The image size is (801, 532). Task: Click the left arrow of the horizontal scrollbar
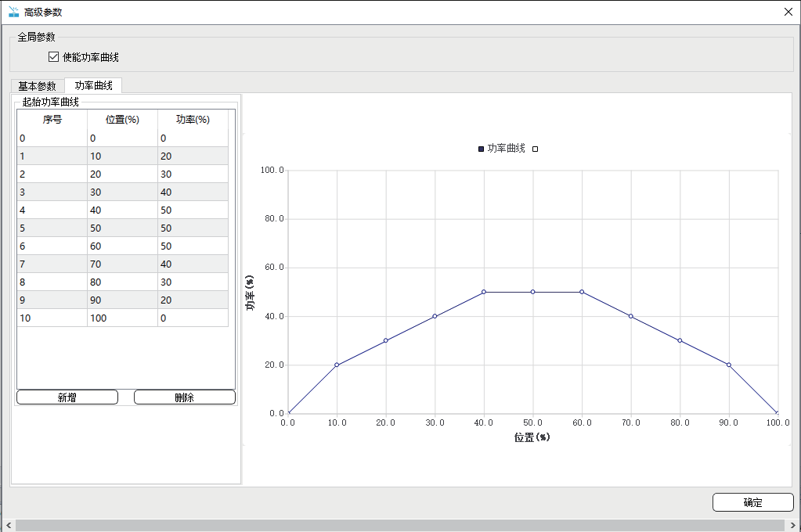tap(7, 525)
